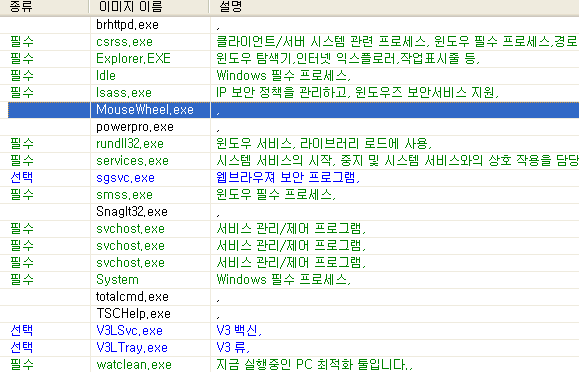Select the Idle process entry
This screenshot has height=372, width=579.
pos(106,76)
